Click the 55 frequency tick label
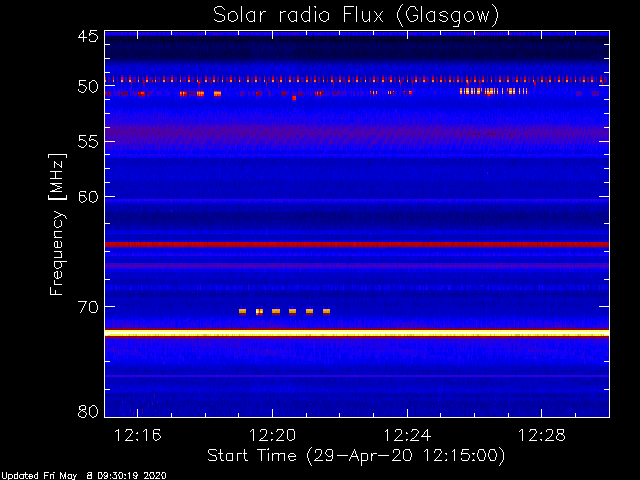The image size is (640, 480). pyautogui.click(x=88, y=142)
